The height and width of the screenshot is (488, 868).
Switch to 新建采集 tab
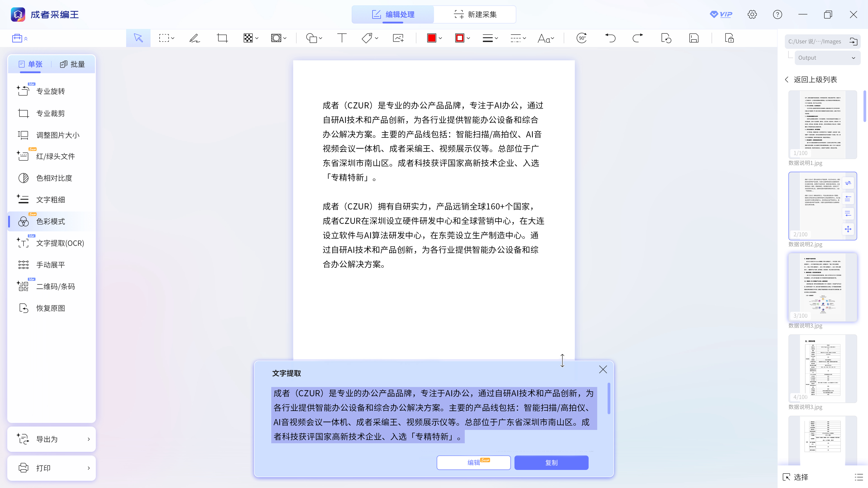pos(475,14)
